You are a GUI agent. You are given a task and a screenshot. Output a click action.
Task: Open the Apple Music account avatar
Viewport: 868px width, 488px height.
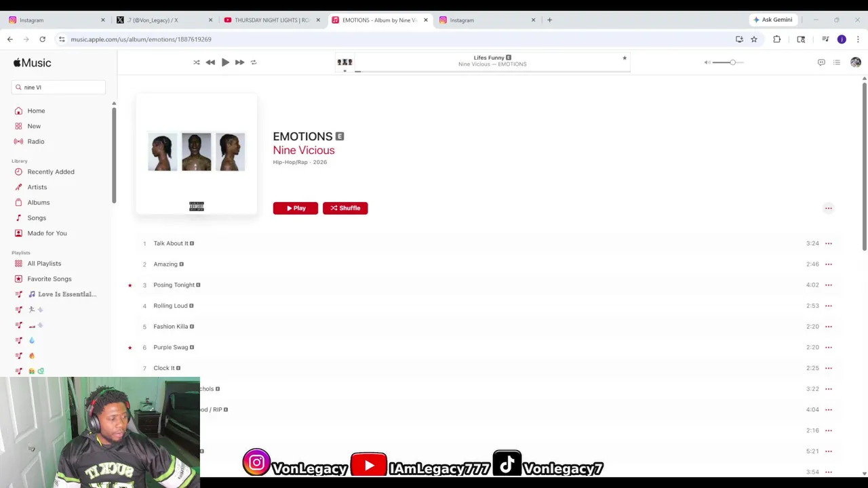(x=856, y=62)
